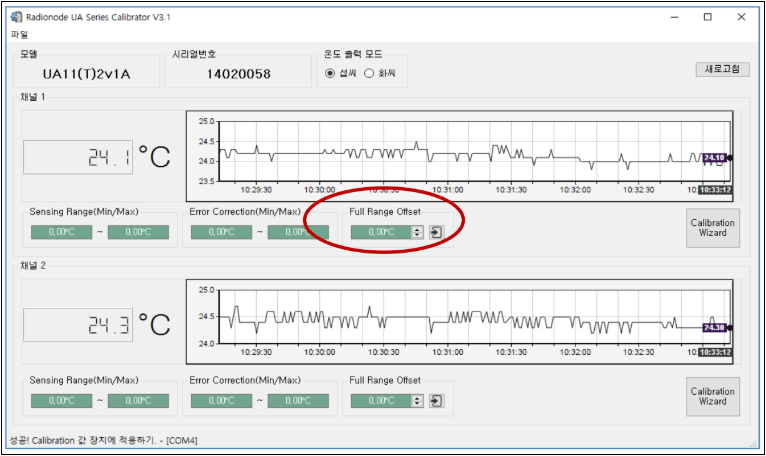The height and width of the screenshot is (456, 766).
Task: Open the 파일 menu
Action: tap(19, 35)
